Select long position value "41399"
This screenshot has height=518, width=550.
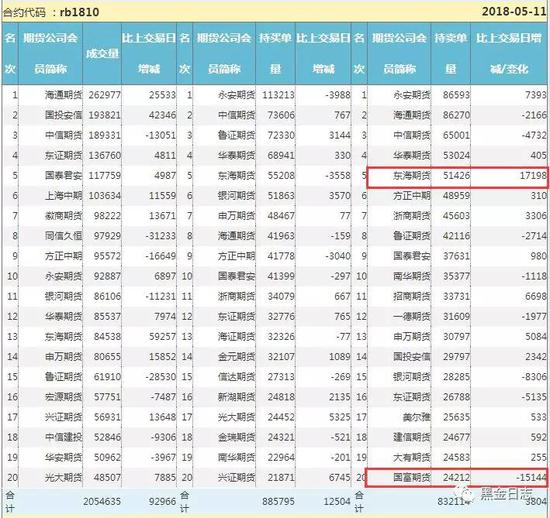(281, 276)
